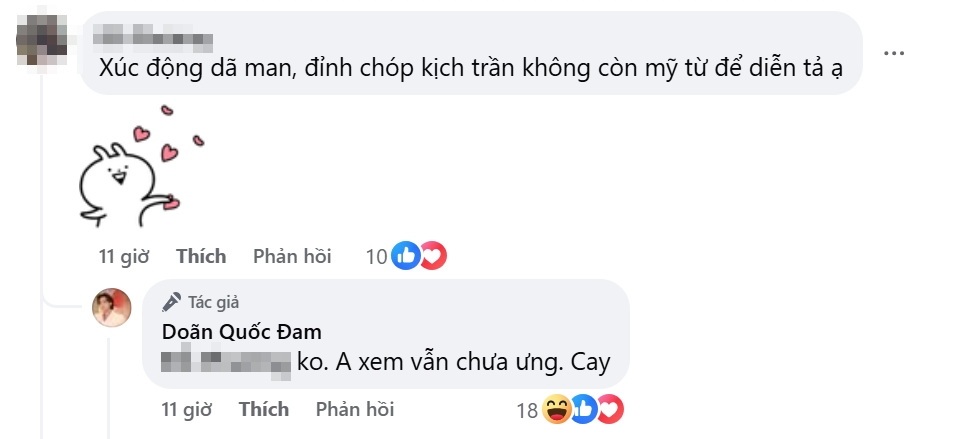Image resolution: width=968 pixels, height=439 pixels.
Task: Click the heart reaction icon on Doãn Quốc Đam's reply
Action: [610, 408]
